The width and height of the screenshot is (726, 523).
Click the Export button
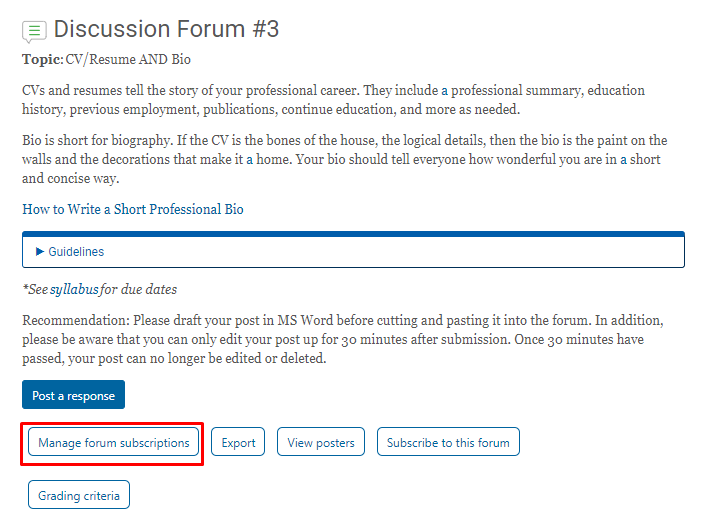click(238, 442)
